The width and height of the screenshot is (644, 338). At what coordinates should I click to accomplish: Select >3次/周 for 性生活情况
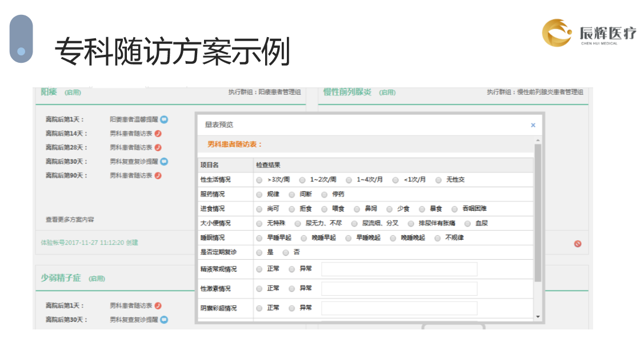(x=259, y=180)
